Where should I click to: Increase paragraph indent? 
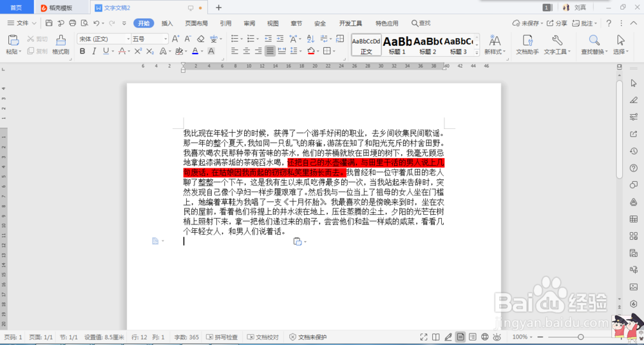point(280,39)
